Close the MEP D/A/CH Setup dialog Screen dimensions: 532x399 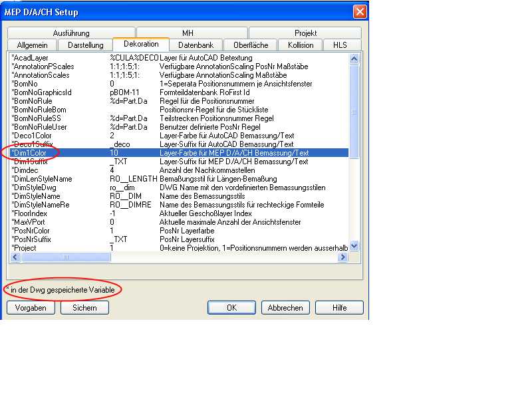360,12
